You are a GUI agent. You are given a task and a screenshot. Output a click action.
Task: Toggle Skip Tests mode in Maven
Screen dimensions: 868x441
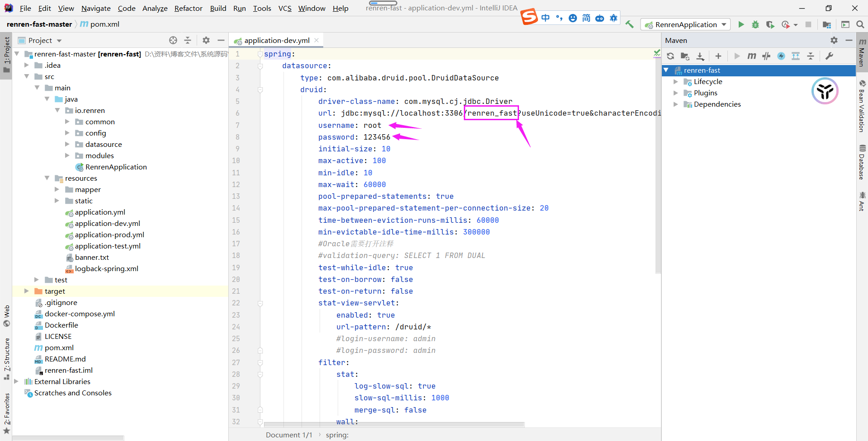click(781, 56)
